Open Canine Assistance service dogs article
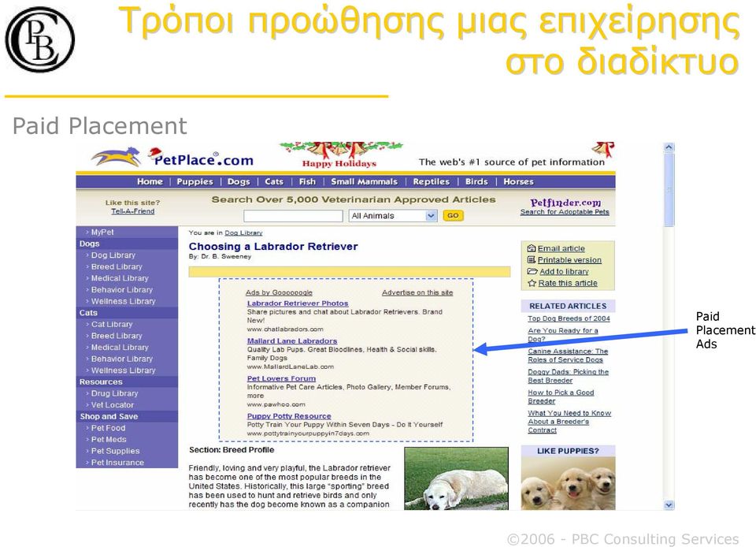The height and width of the screenshot is (547, 756). point(568,355)
